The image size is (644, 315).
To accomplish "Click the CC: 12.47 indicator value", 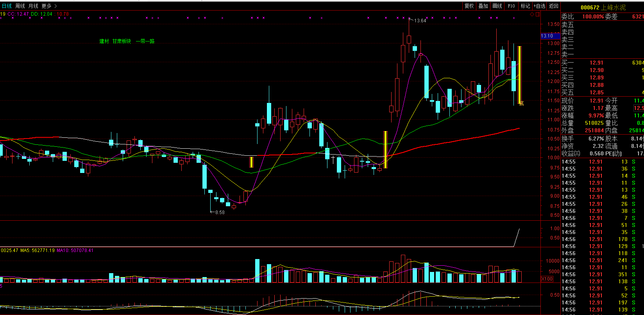I will point(18,14).
